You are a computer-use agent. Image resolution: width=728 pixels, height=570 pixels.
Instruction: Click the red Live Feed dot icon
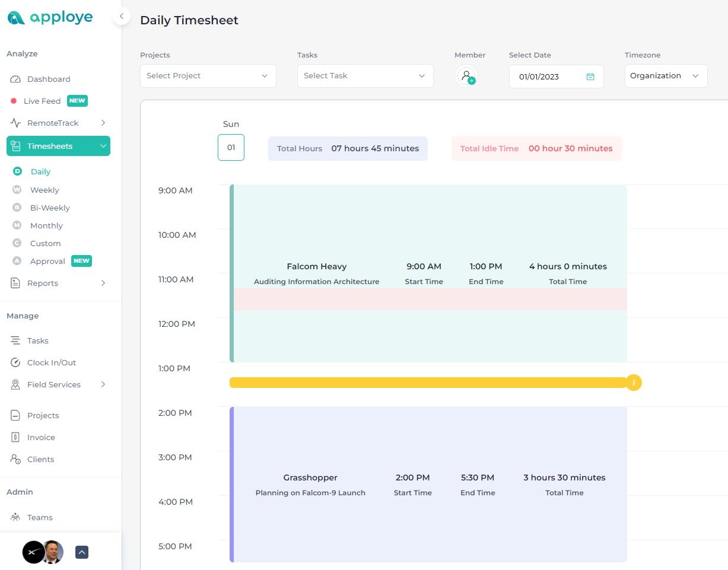tap(14, 101)
